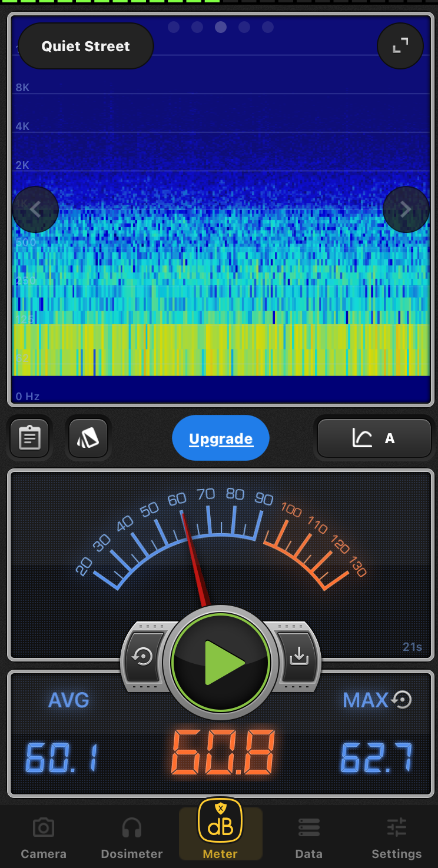Screen dimensions: 438x868
Task: Save recording with the download icon
Action: pos(298,656)
